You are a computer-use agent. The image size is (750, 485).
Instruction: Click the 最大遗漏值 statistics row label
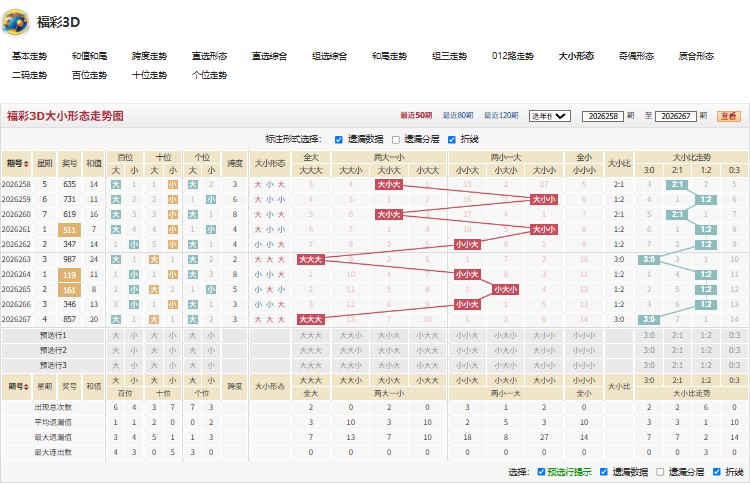click(x=53, y=437)
